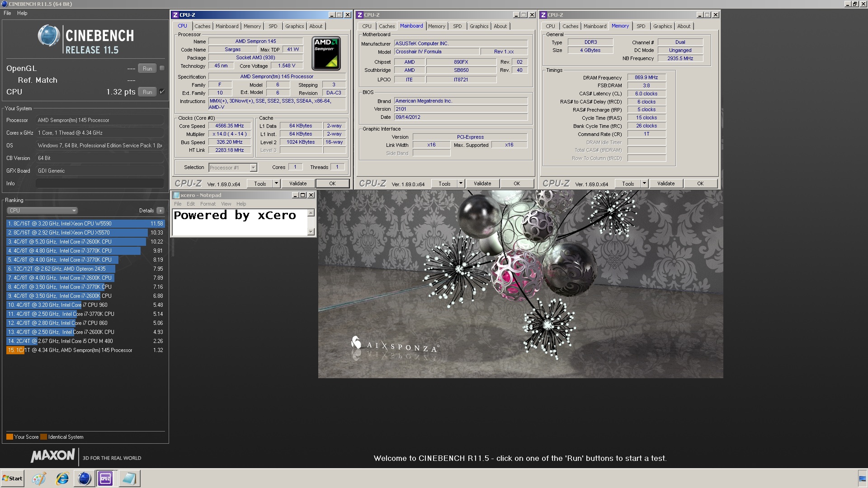Viewport: 868px width, 488px height.
Task: Expand Tools dropdown arrow in Mainboard window
Action: 461,183
